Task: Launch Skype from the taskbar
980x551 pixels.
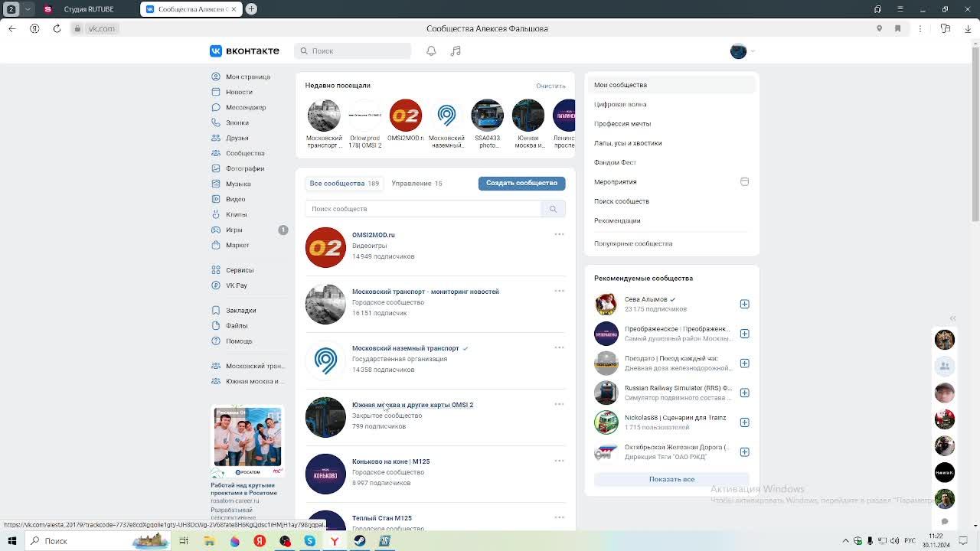Action: (x=309, y=541)
